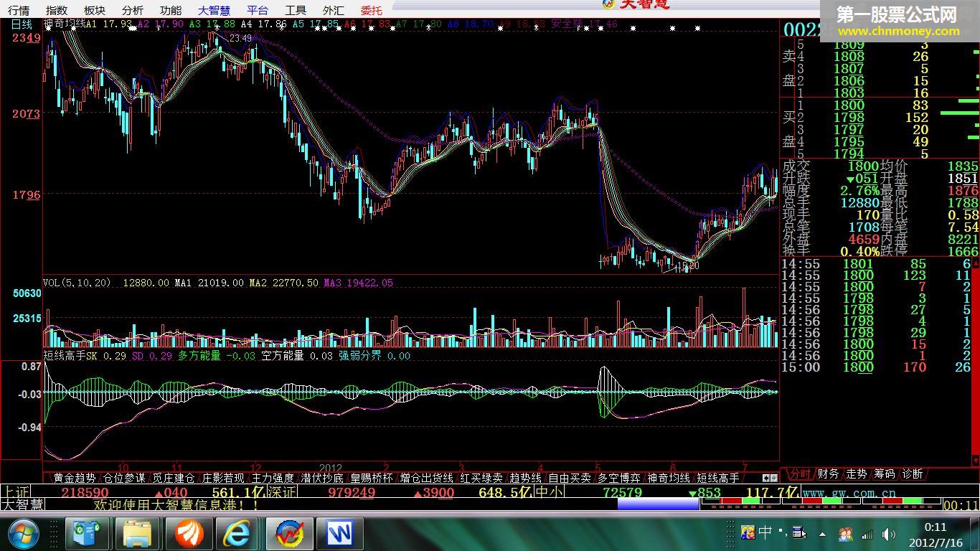Screen dimensions: 980x551
Task: Switch to the 短线高手 indicator tab
Action: pos(718,477)
